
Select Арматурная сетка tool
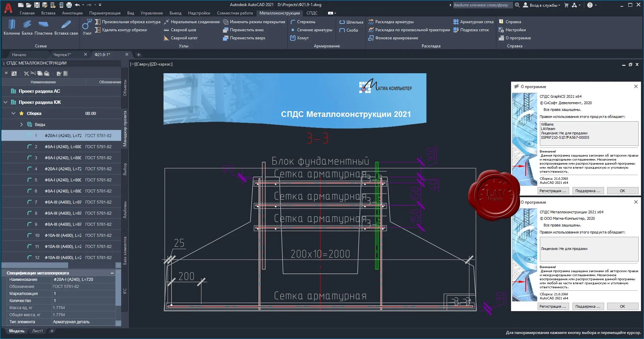tap(473, 22)
